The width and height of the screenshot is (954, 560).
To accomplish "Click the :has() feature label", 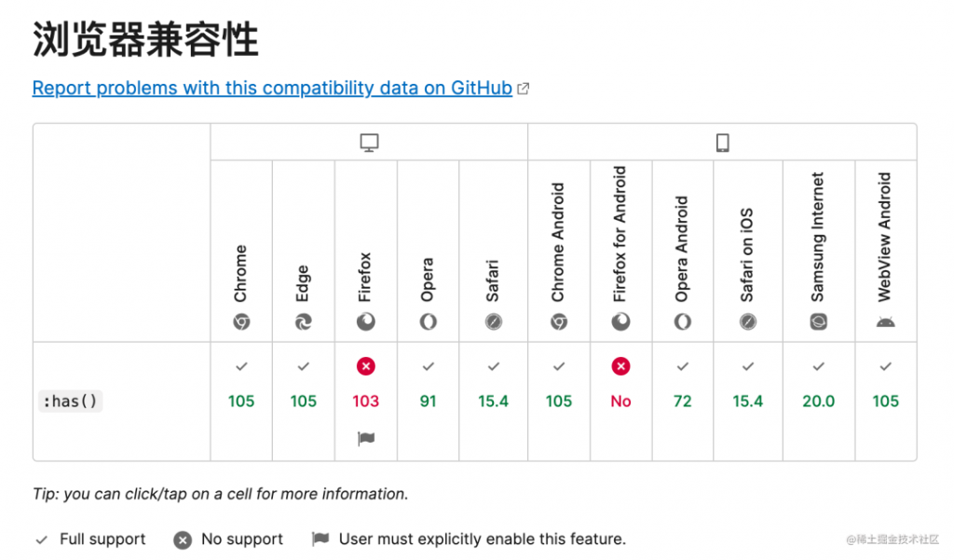I will point(71,401).
